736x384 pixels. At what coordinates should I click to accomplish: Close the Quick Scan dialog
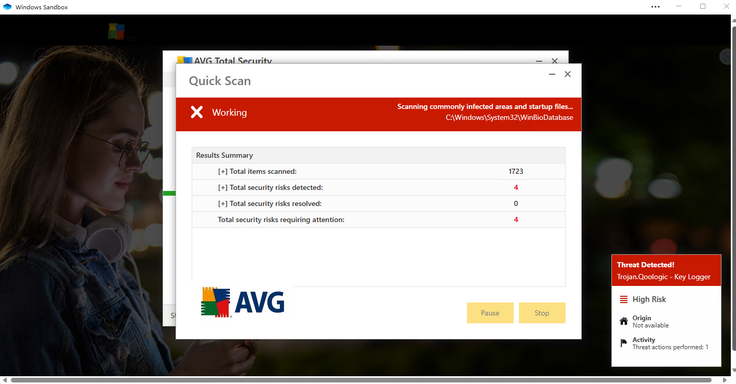click(567, 74)
